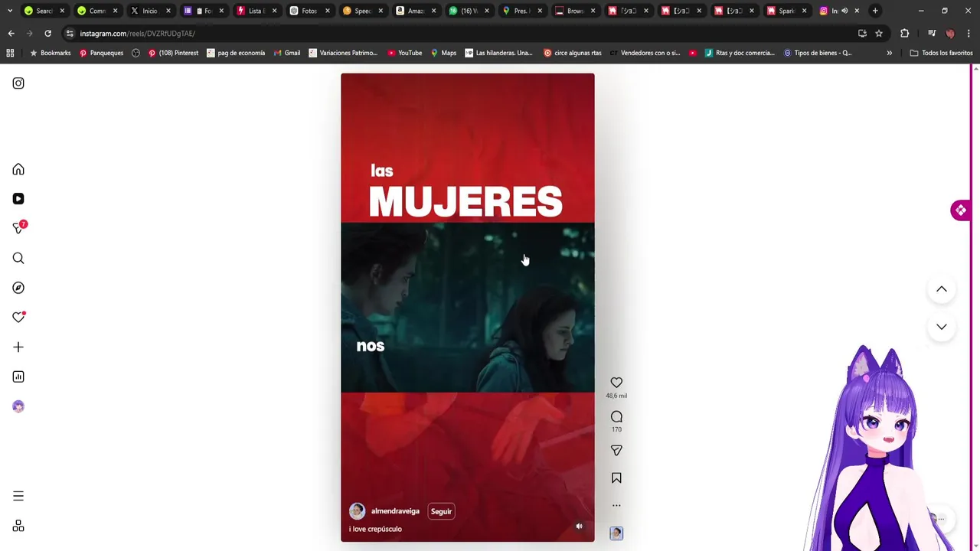Viewport: 980px width, 551px height.
Task: Pause the reel by clicking the video
Action: [x=467, y=306]
